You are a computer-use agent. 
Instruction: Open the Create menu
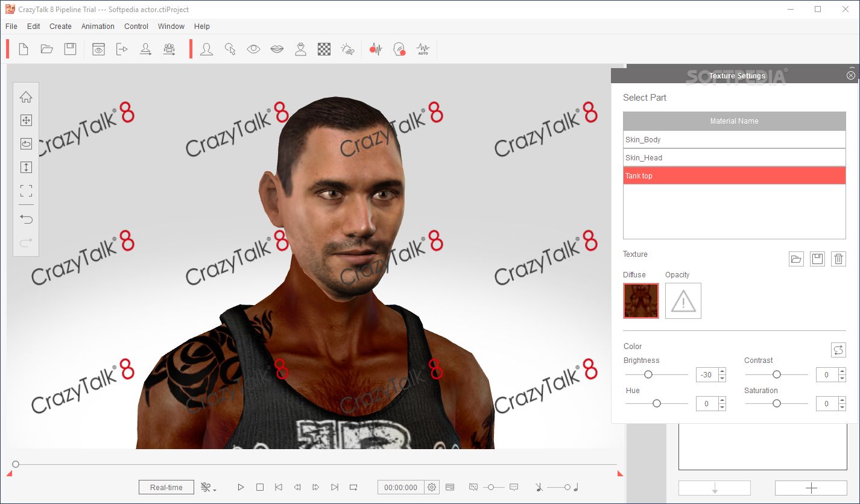tap(60, 27)
